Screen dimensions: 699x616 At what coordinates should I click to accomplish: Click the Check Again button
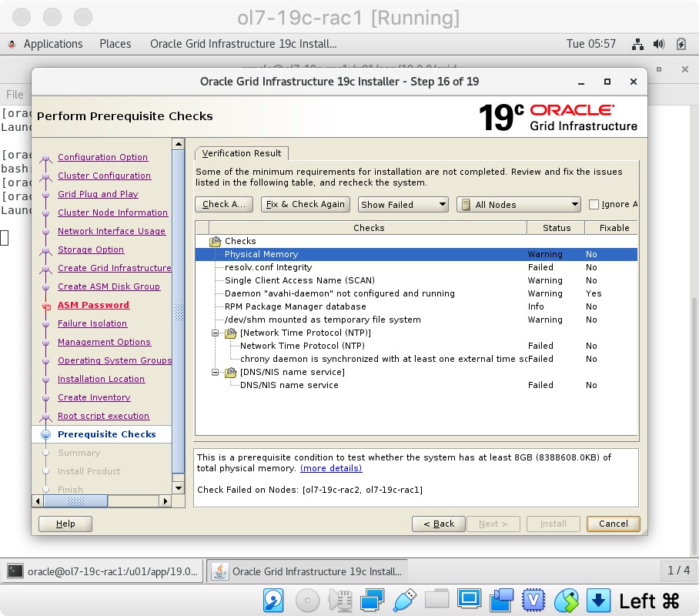224,204
